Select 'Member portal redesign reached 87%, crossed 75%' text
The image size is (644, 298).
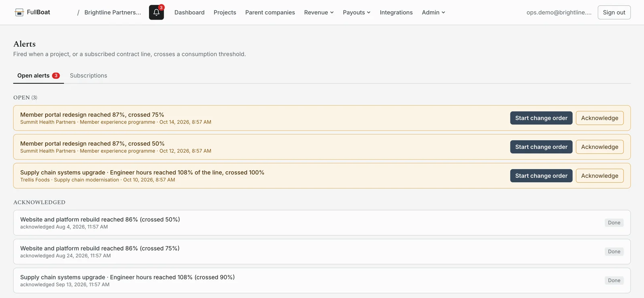tap(92, 115)
